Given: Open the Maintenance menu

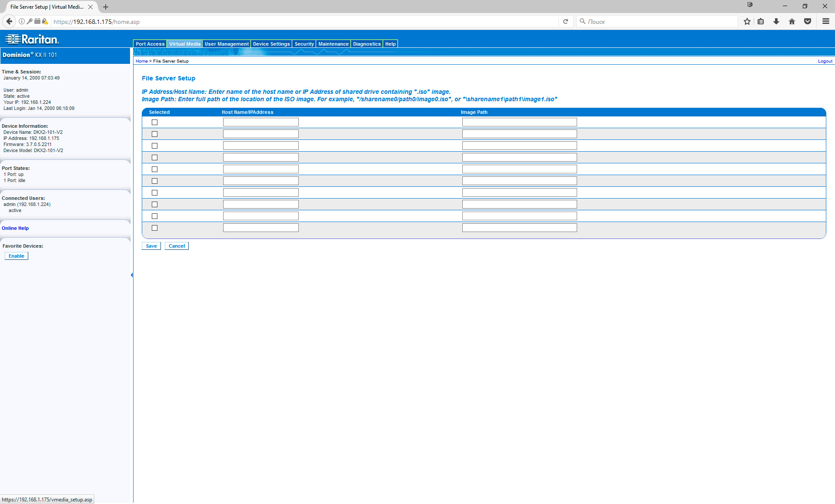Looking at the screenshot, I should click(x=333, y=44).
